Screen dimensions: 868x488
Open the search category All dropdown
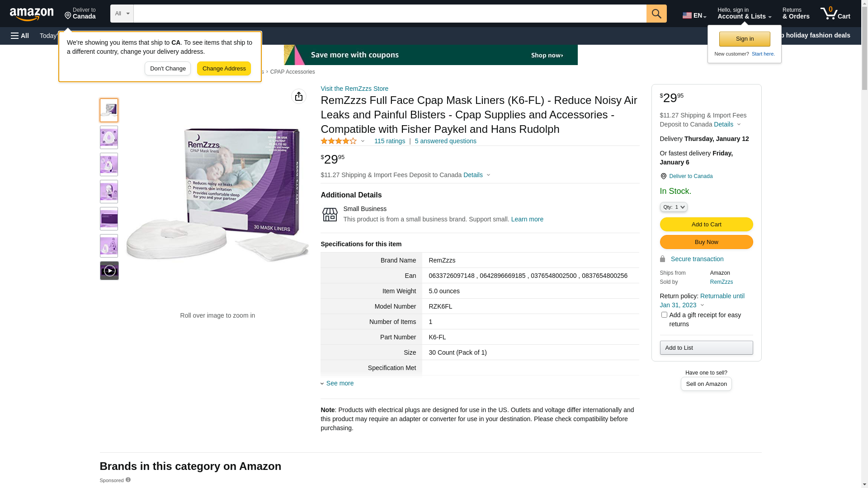click(x=122, y=14)
